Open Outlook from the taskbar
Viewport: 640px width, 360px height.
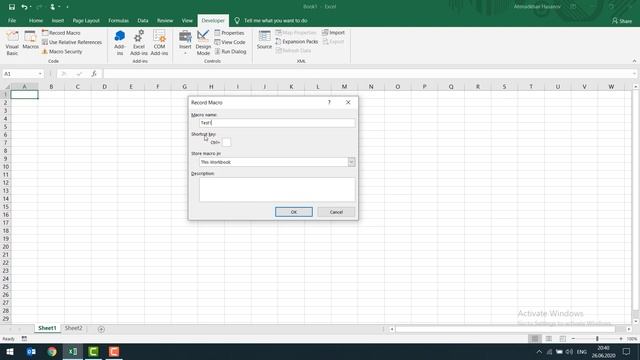31,351
